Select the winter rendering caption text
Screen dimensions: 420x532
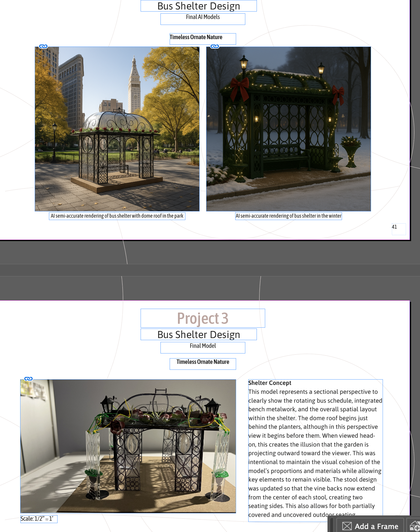pos(288,216)
